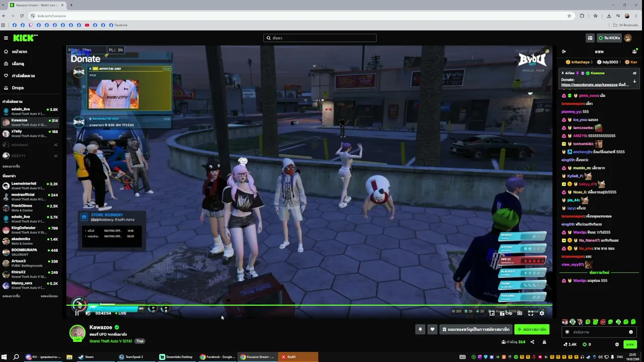Open FrankDimes Slots & Casino channel
Viewport: 644px width, 362px height.
coord(30,208)
